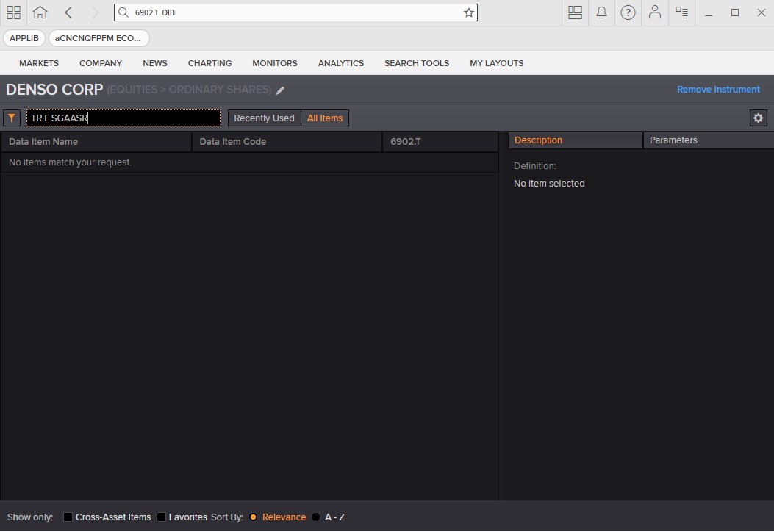Go to the Home screen icon
The height and width of the screenshot is (532, 774).
[x=40, y=12]
